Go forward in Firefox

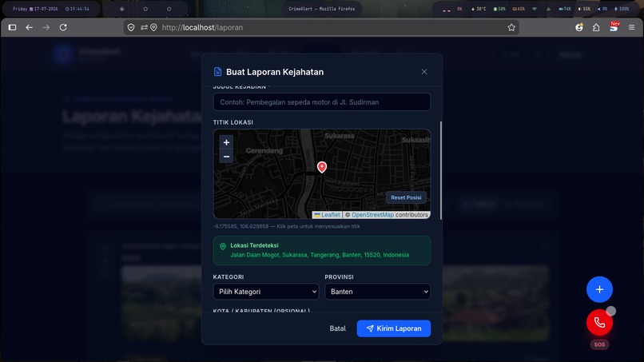[x=46, y=27]
